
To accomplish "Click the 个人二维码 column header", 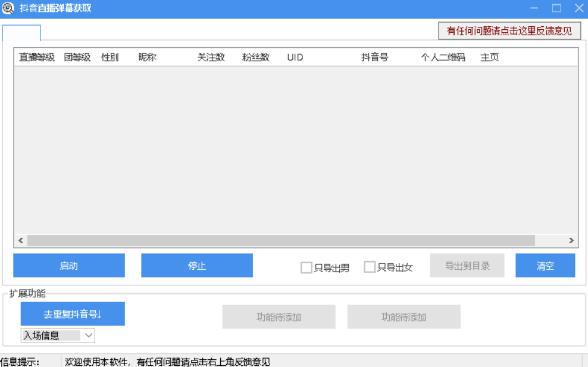I will click(x=443, y=57).
